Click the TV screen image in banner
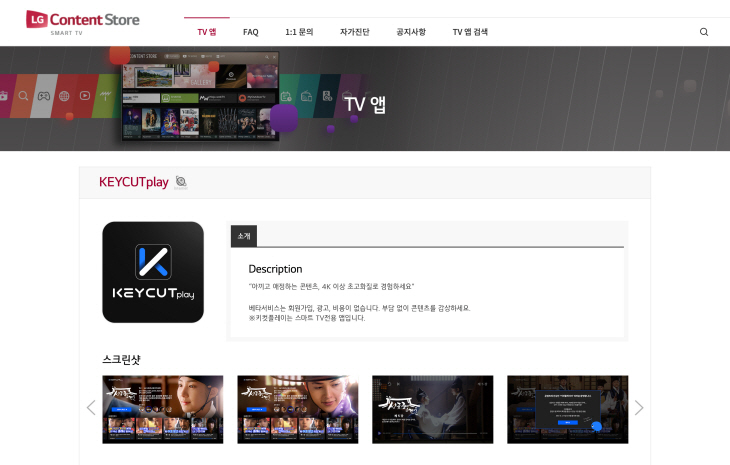Screen dimensions: 730x465 pos(201,96)
